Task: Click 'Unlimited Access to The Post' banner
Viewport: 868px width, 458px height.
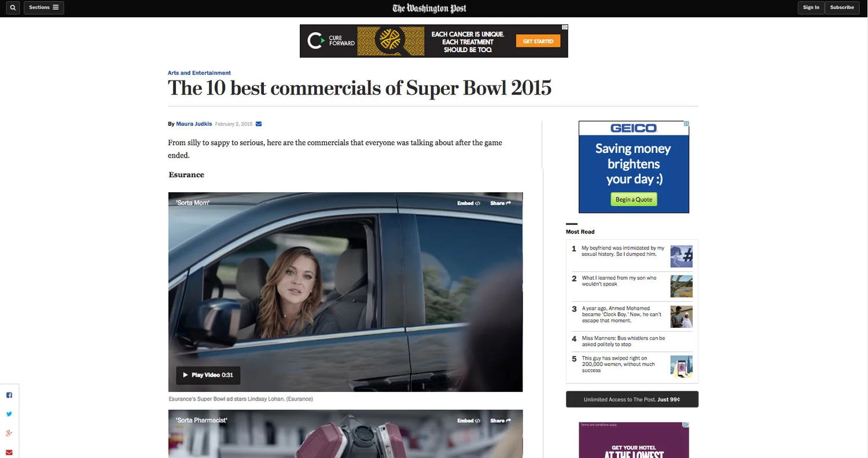Action: click(632, 400)
